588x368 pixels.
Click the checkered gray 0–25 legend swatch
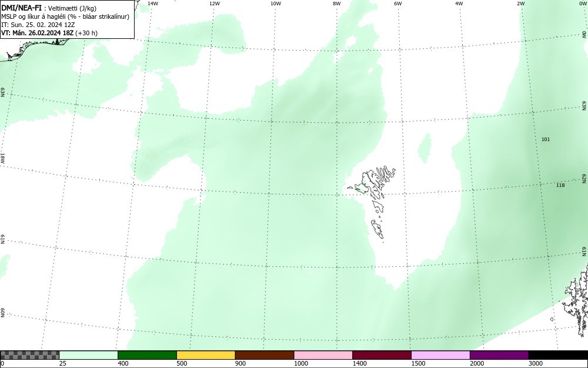(29, 355)
